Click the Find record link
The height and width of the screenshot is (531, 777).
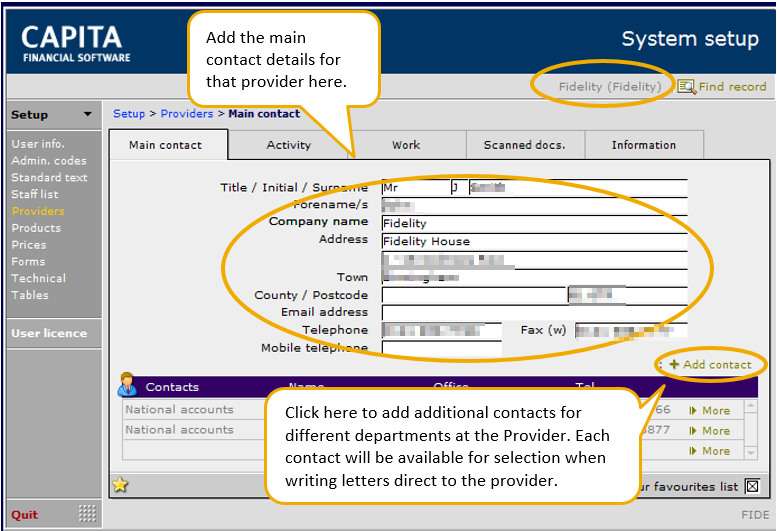click(x=732, y=87)
